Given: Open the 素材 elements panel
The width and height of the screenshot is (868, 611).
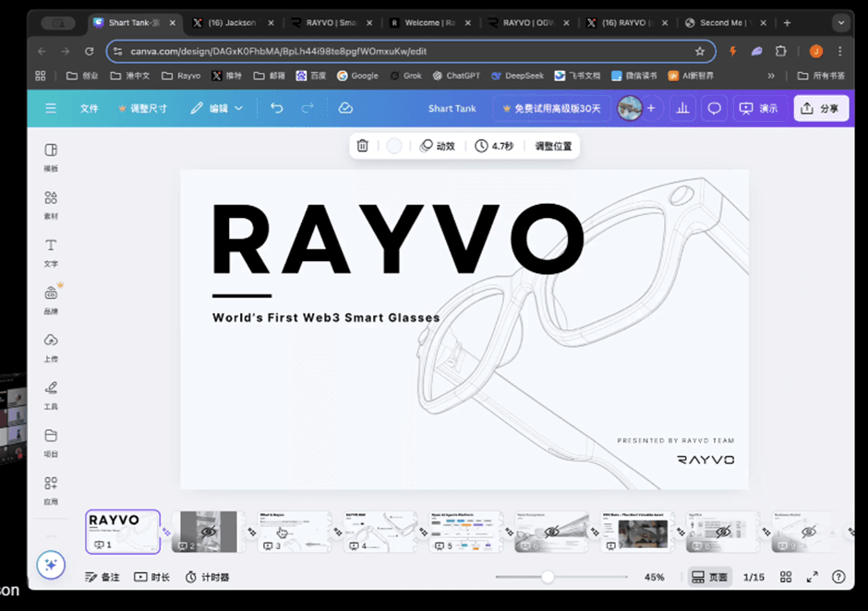Looking at the screenshot, I should [51, 205].
